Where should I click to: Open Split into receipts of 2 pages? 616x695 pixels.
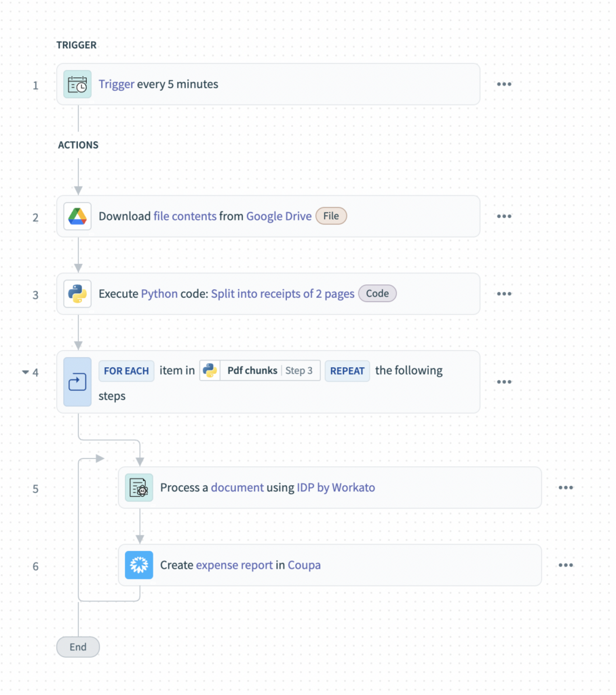(283, 293)
